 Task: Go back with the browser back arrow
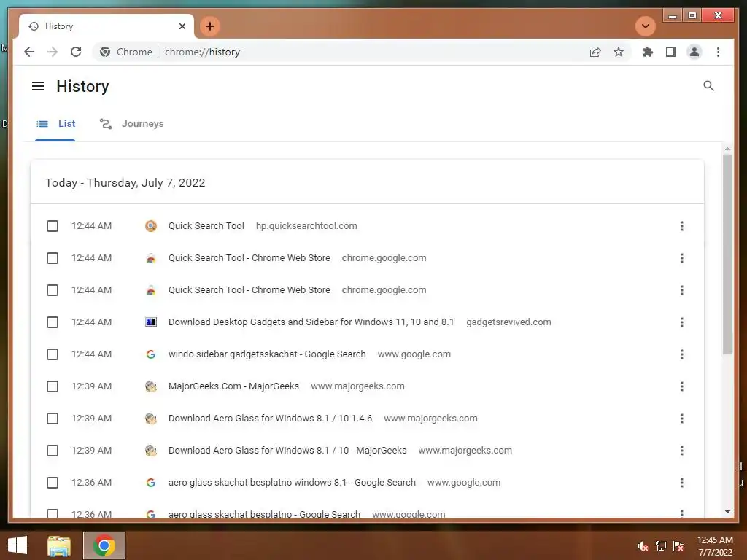[29, 52]
